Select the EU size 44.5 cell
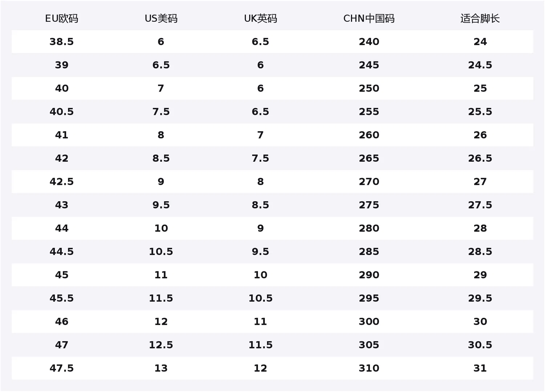The height and width of the screenshot is (392, 545). pos(61,251)
